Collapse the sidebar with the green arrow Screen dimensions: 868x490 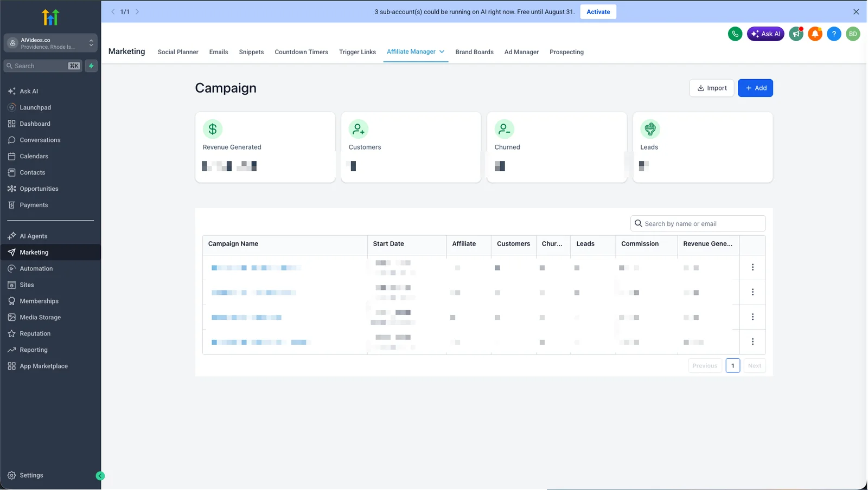tap(100, 476)
